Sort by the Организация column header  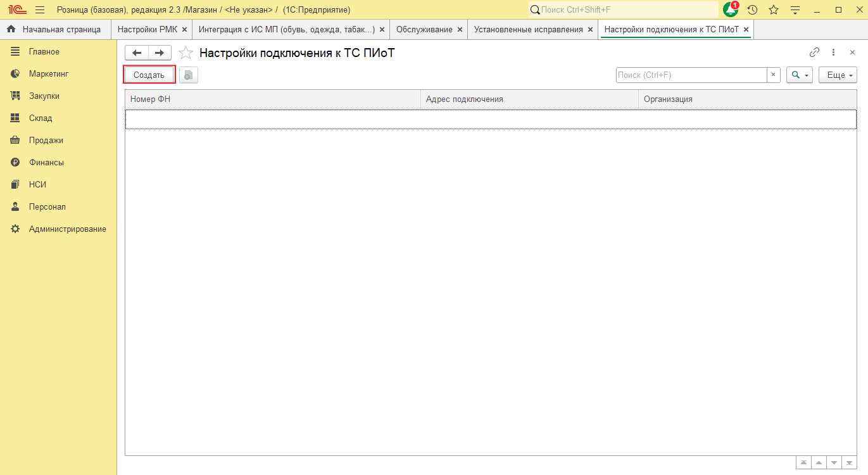click(x=748, y=99)
